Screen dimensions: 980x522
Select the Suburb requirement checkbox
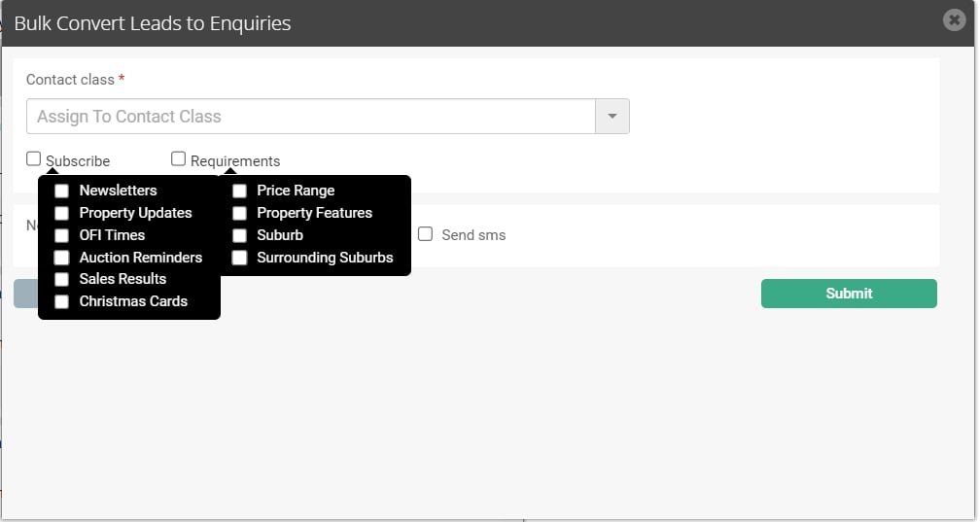[x=239, y=235]
